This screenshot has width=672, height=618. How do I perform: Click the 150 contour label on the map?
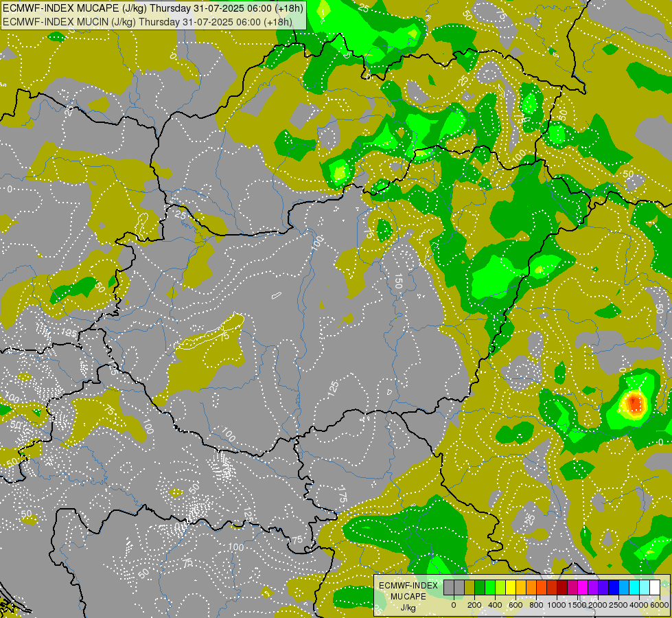[x=398, y=281]
